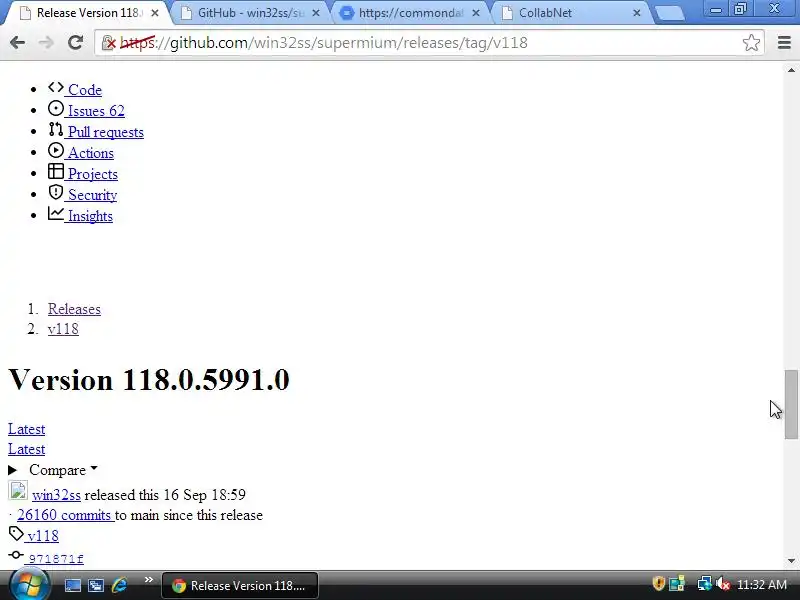Expand Quick Launch overflow chevron
The height and width of the screenshot is (600, 800).
pos(148,580)
